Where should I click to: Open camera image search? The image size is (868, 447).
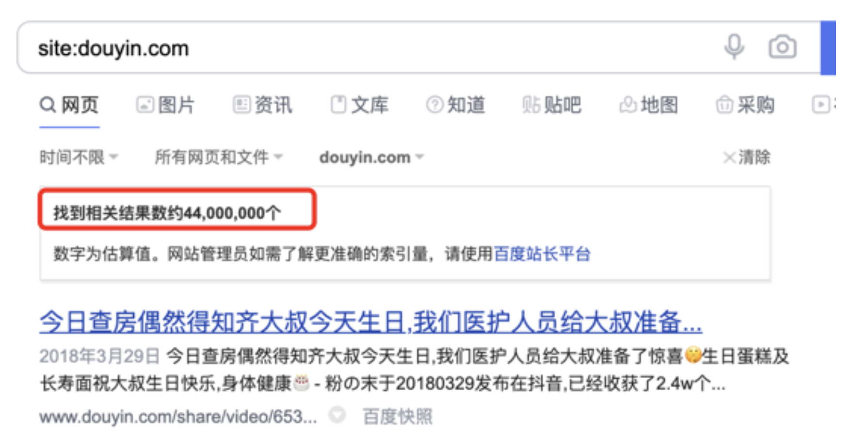click(783, 46)
